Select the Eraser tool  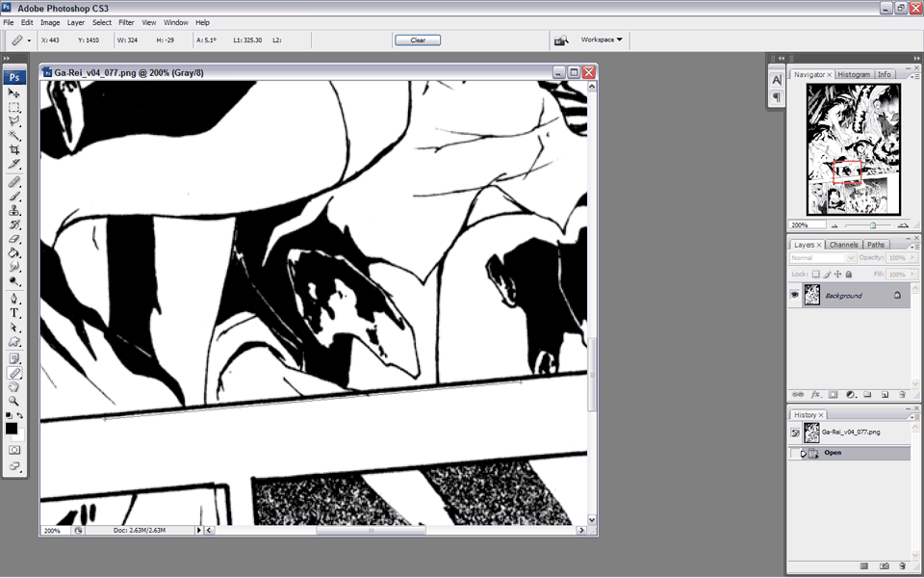point(14,239)
